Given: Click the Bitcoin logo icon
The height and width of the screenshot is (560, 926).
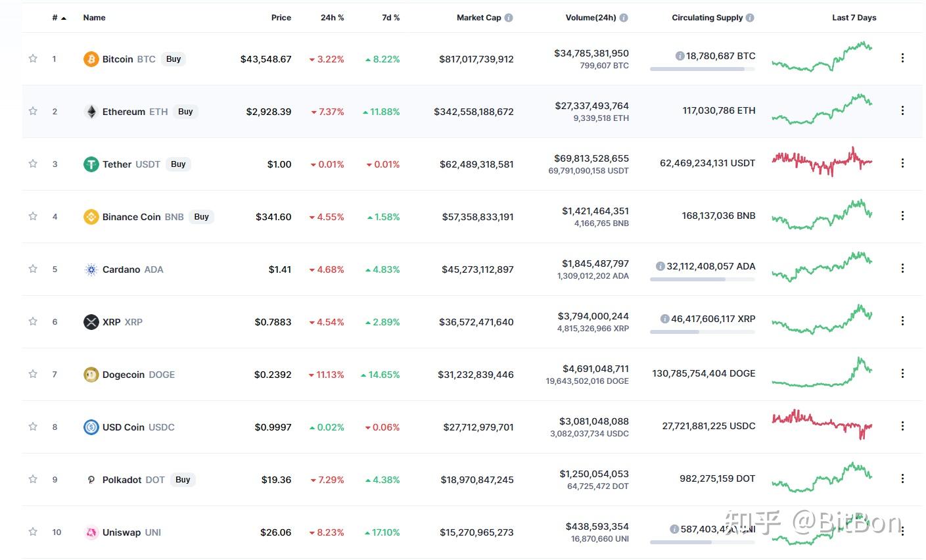Looking at the screenshot, I should pos(91,59).
